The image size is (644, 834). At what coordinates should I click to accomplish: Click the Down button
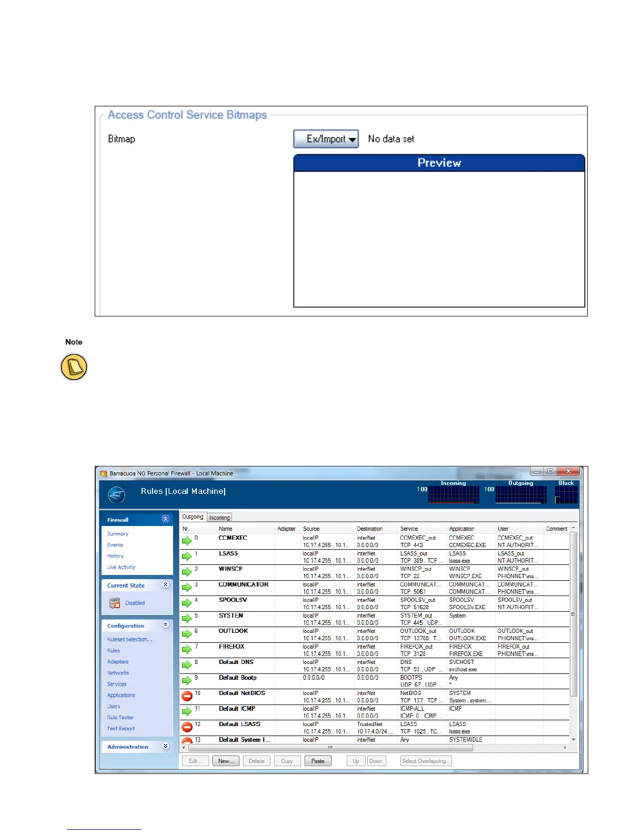coord(376,761)
